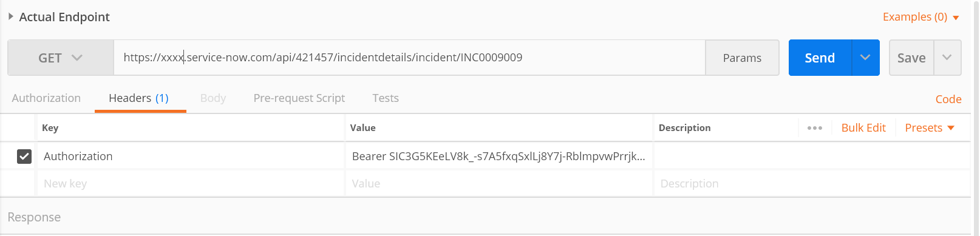
Task: Open the Presets dropdown
Action: 930,128
